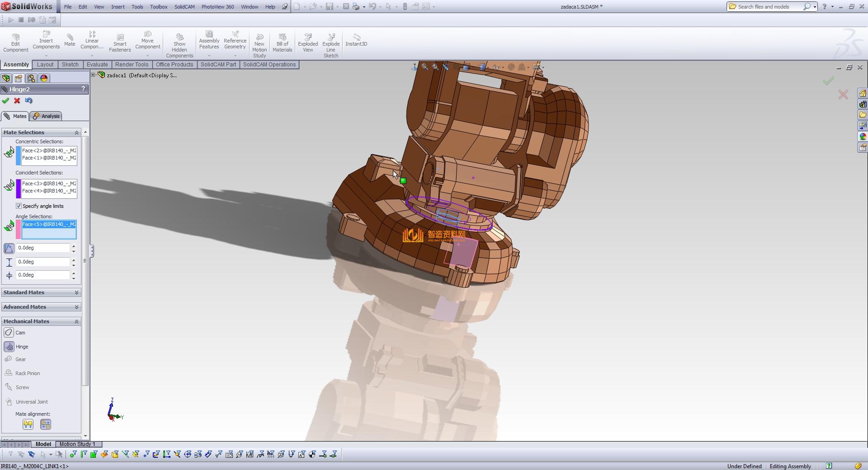This screenshot has height=470, width=868.
Task: Uncheck Specify angle limits checkbox
Action: [19, 206]
